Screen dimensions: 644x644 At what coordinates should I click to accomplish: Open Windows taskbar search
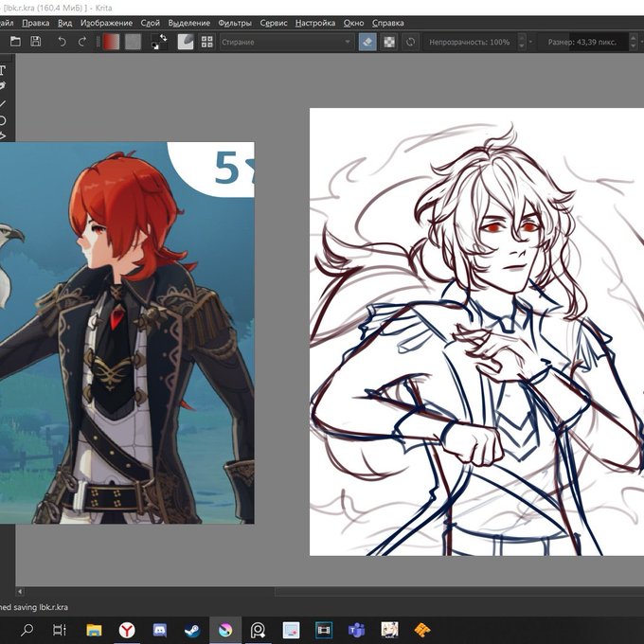(x=27, y=630)
